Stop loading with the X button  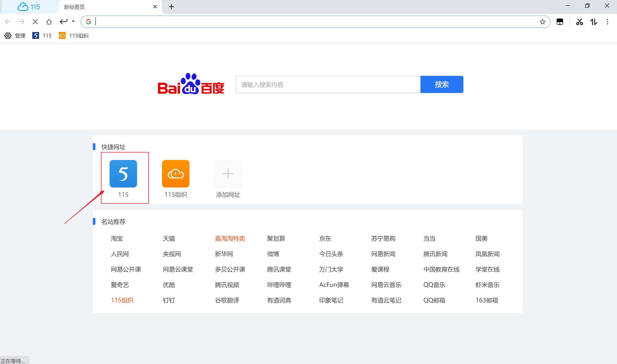[x=35, y=22]
